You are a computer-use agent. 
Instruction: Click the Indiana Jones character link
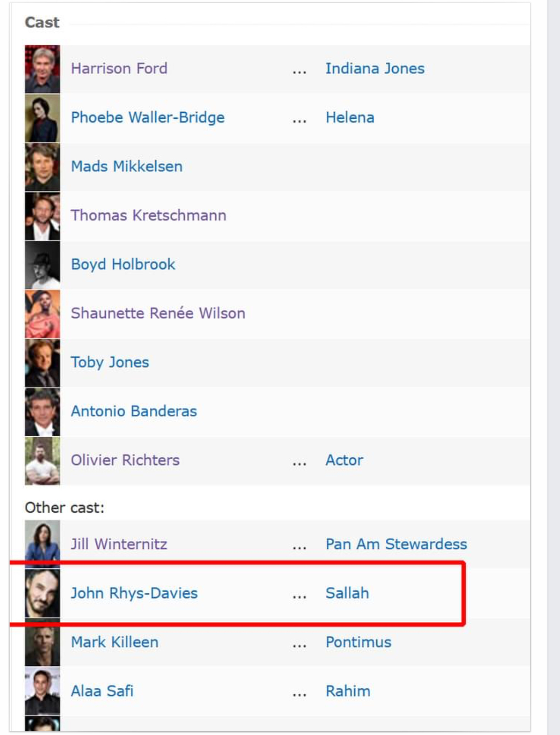[375, 69]
